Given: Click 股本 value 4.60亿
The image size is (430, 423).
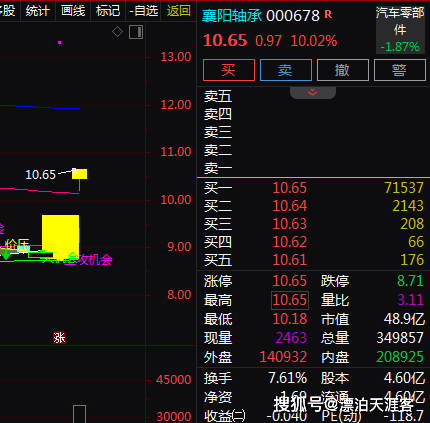Looking at the screenshot, I should coord(404,378).
